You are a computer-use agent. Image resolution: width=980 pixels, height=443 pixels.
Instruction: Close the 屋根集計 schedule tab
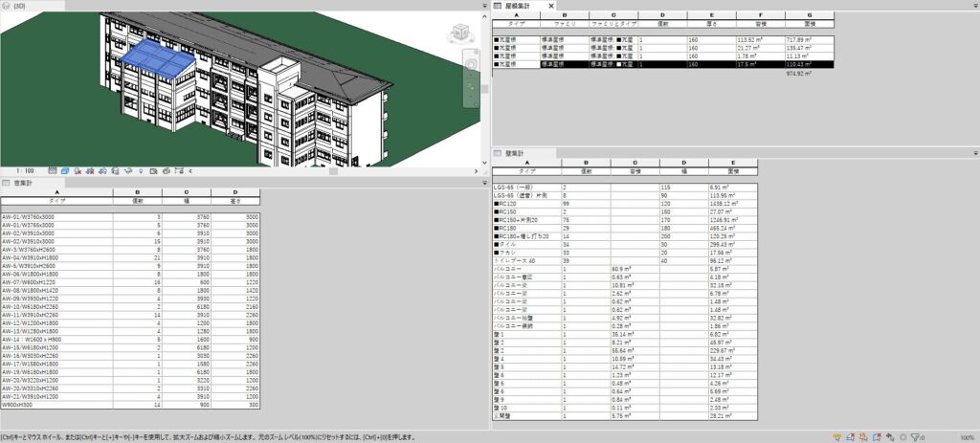(x=551, y=6)
